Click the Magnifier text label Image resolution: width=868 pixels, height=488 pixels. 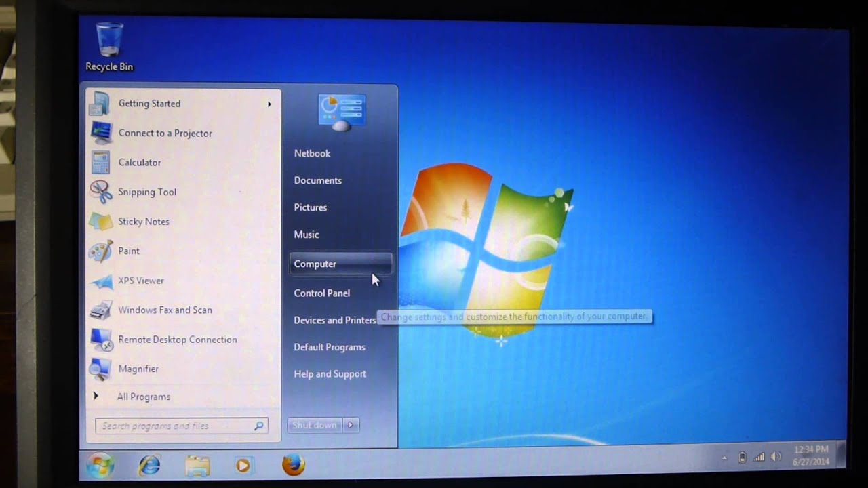(138, 369)
